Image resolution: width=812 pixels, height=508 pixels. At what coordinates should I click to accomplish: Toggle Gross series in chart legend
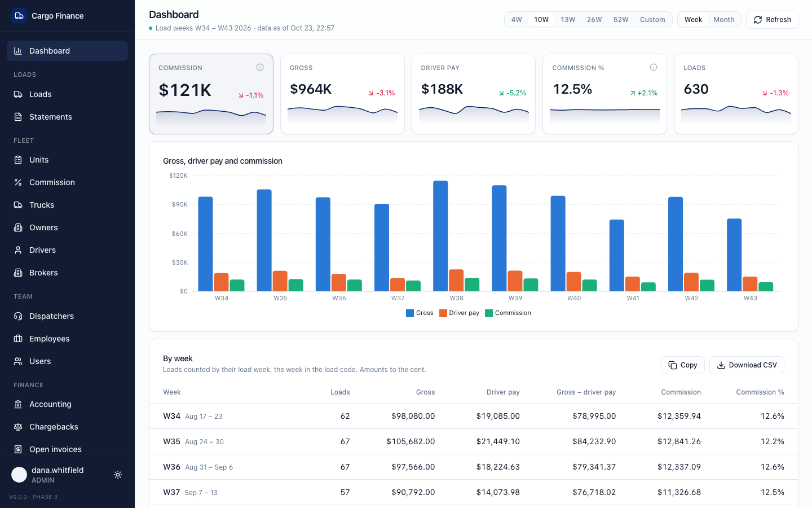[x=420, y=313]
